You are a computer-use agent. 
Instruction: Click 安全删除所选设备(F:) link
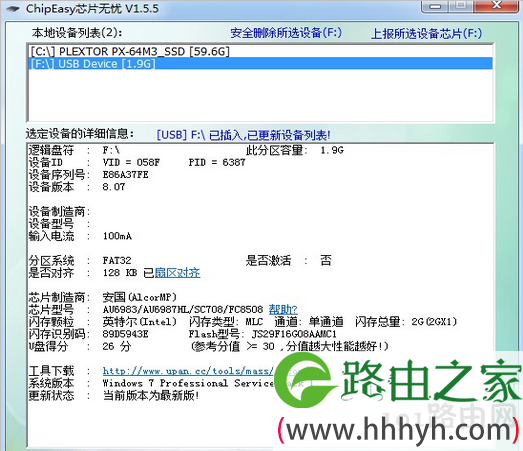coord(286,33)
